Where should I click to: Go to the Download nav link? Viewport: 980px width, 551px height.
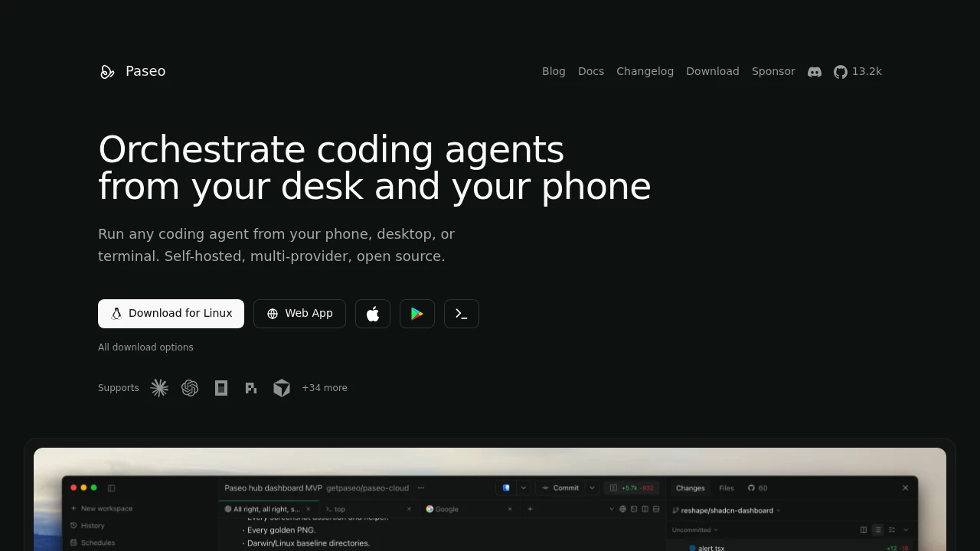713,71
